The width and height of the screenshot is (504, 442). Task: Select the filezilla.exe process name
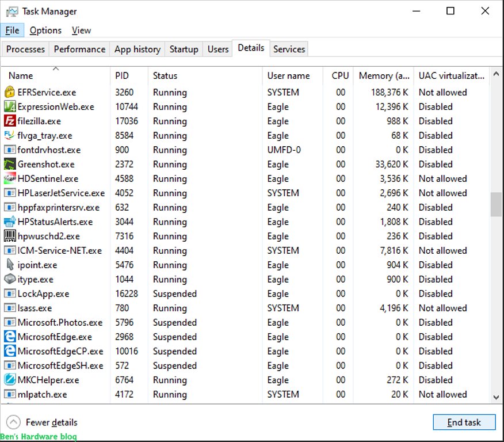[x=39, y=121]
